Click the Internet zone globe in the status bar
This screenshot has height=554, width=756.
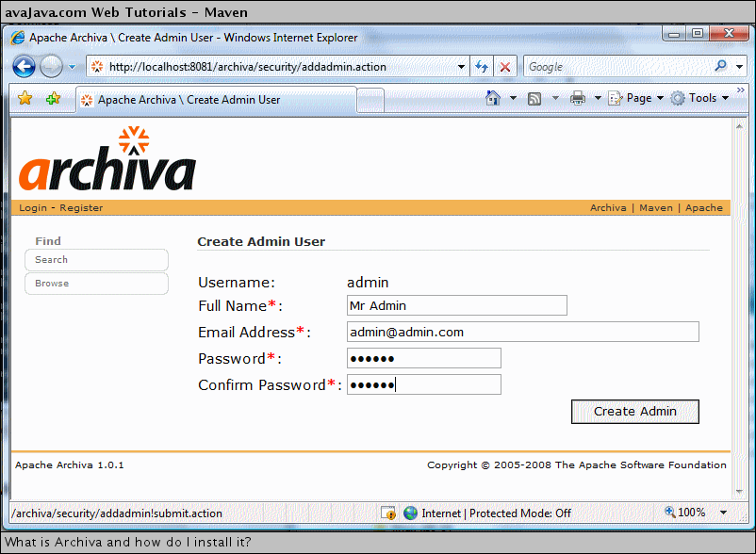(409, 513)
